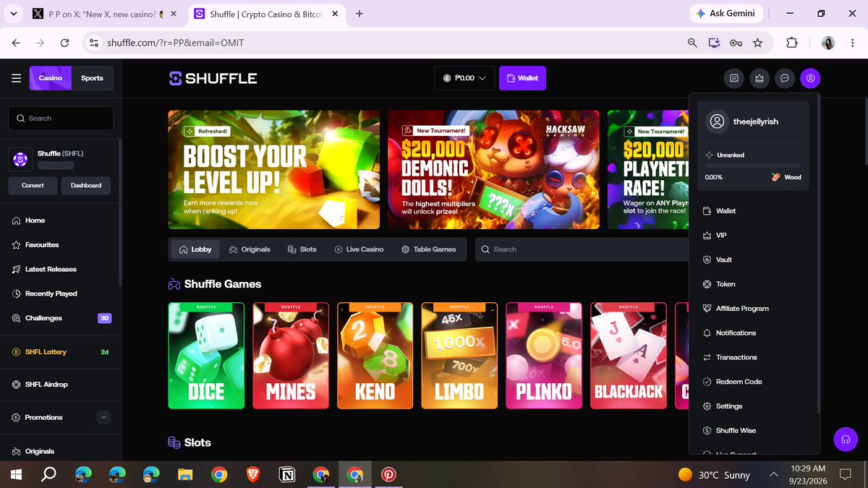Open the Limbo game card
This screenshot has width=868, height=488.
pyautogui.click(x=459, y=356)
